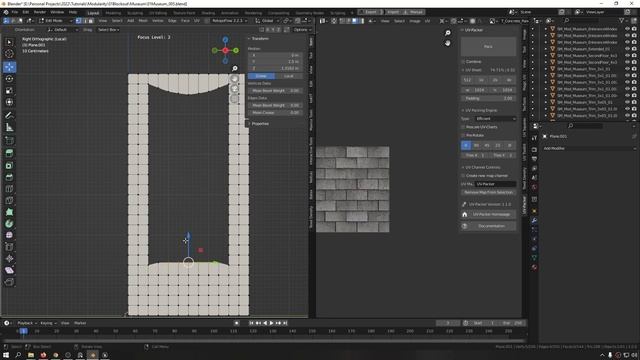Open the Orientation Default dropdown

[62, 30]
